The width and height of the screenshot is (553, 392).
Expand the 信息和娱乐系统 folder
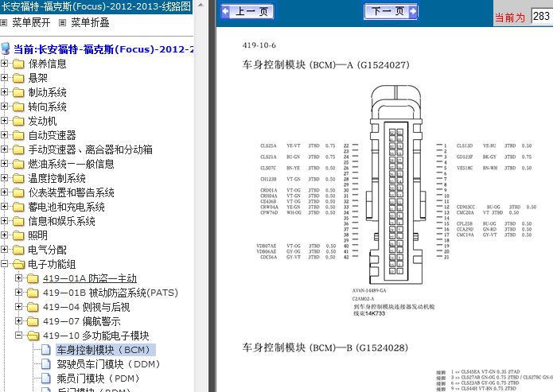click(4, 221)
